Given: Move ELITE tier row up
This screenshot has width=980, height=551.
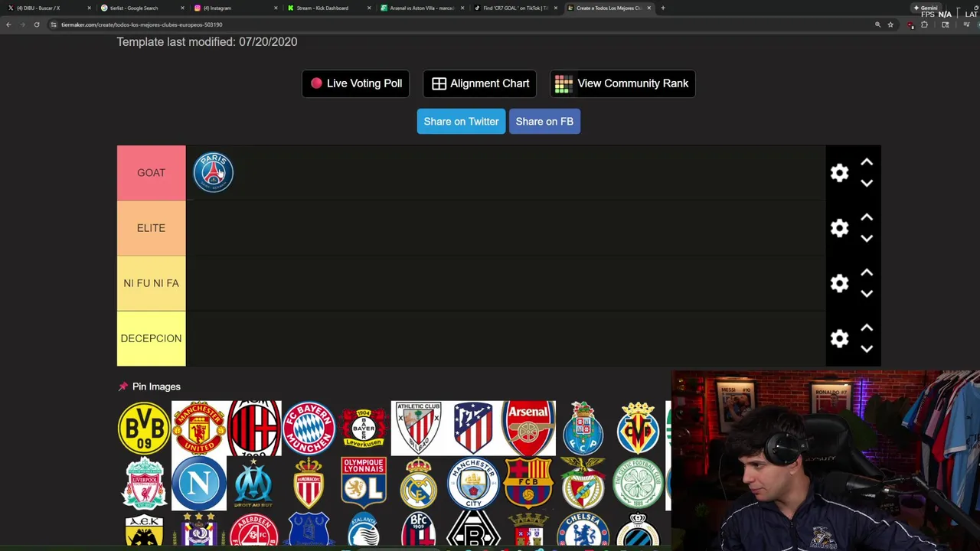Looking at the screenshot, I should [x=867, y=217].
